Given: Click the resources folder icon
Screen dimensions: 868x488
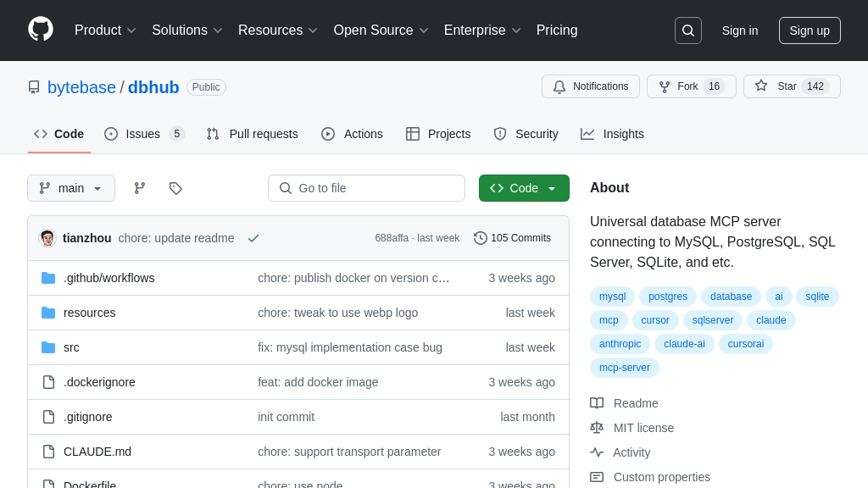Looking at the screenshot, I should (x=48, y=313).
